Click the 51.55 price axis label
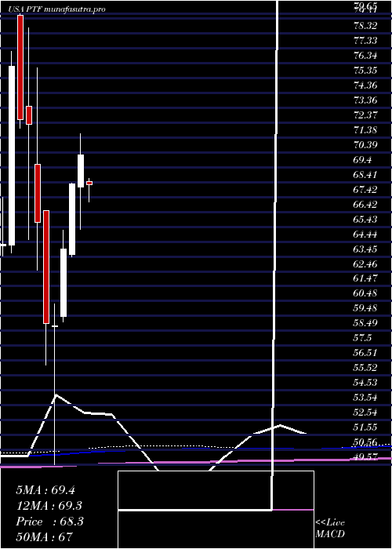This screenshot has height=549, width=392. (365, 427)
